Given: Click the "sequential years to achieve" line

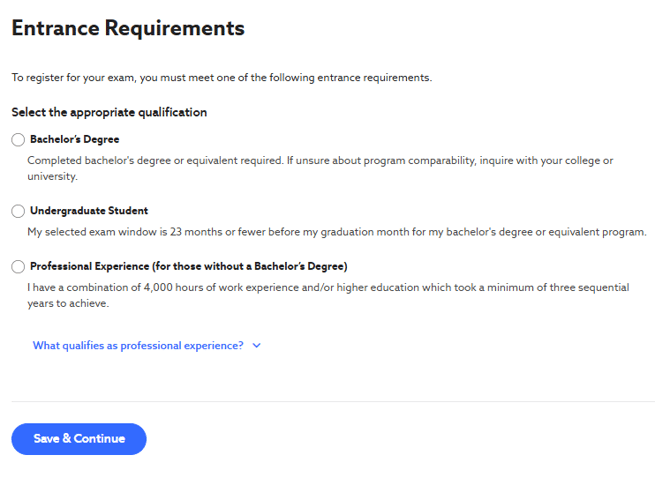Looking at the screenshot, I should click(68, 303).
